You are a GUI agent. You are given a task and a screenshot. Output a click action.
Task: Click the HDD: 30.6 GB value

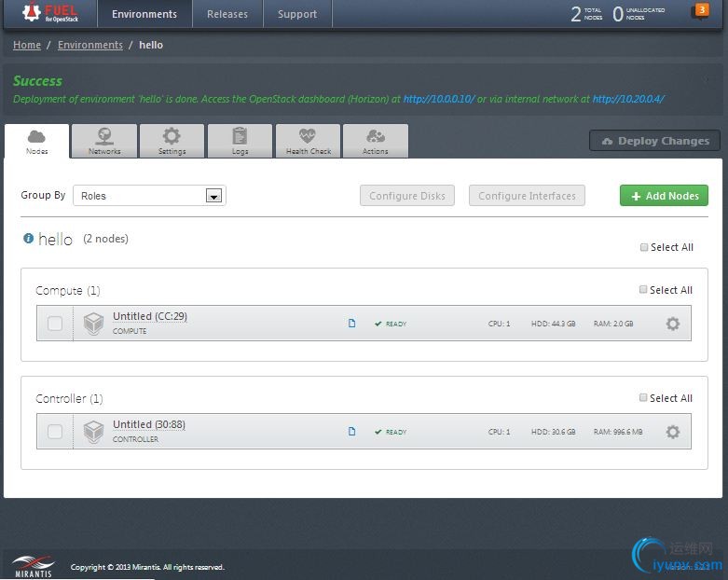tap(554, 432)
